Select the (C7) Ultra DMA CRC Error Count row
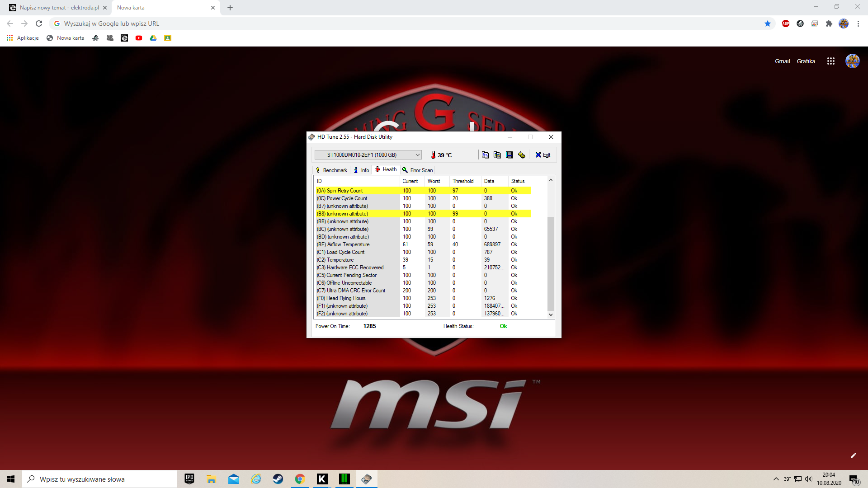This screenshot has width=868, height=488. click(423, 291)
